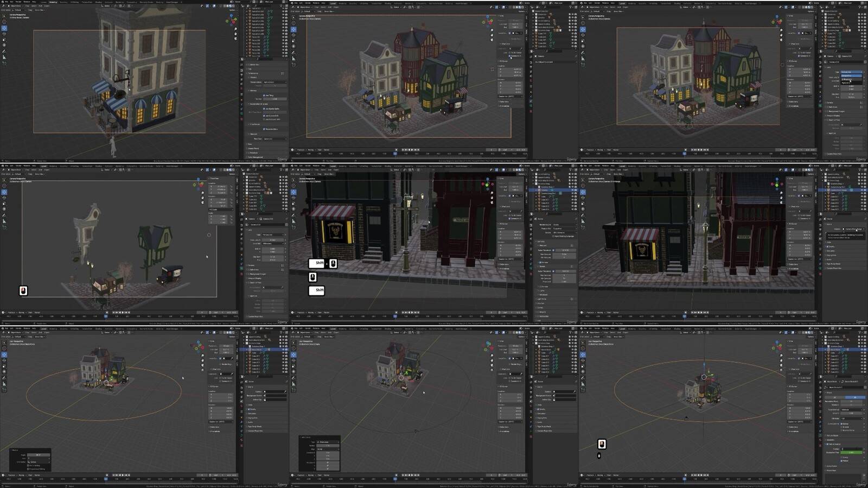Click timeline playhead in Shift-key overlay screenshot
868x488 pixels.
[395, 316]
